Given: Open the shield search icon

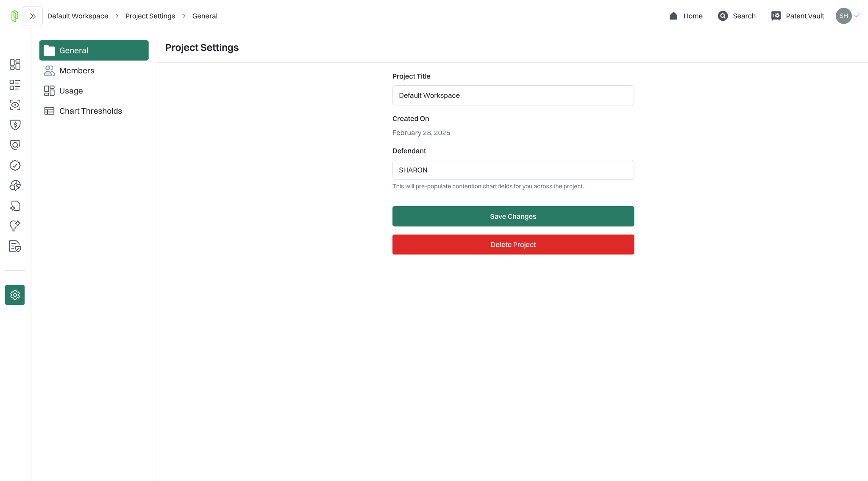Looking at the screenshot, I should point(15,145).
